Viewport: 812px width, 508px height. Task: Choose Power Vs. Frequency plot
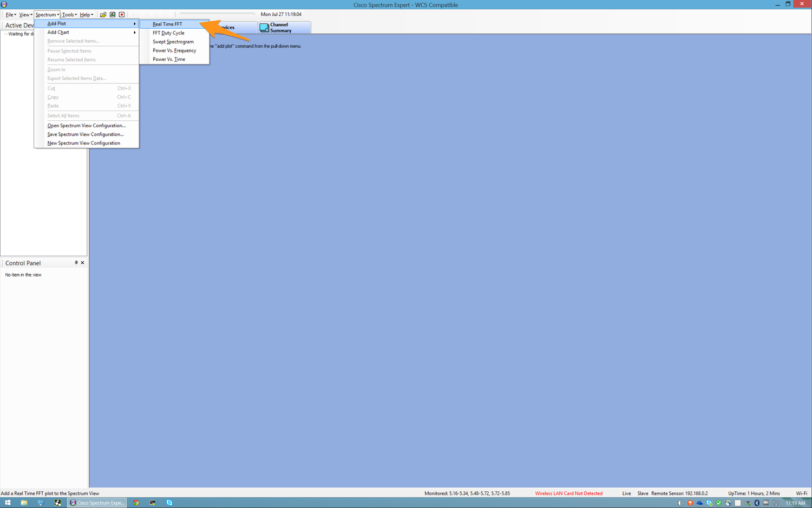(x=174, y=50)
